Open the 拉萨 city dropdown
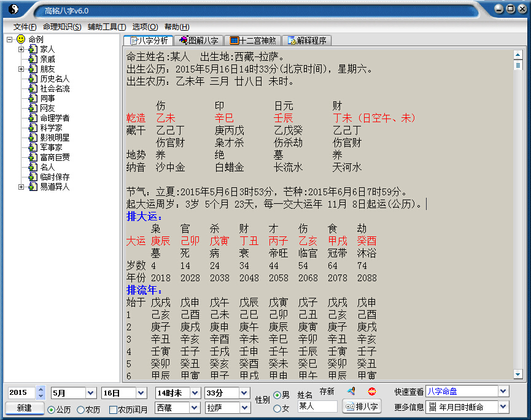Screen dimensions: 531x420 tap(244, 408)
